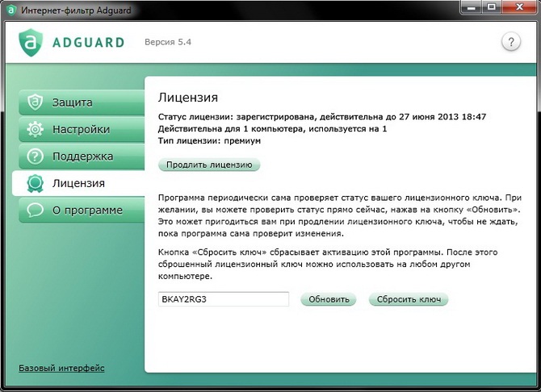
Task: Click the license key field BKAY2RG3
Action: (224, 299)
